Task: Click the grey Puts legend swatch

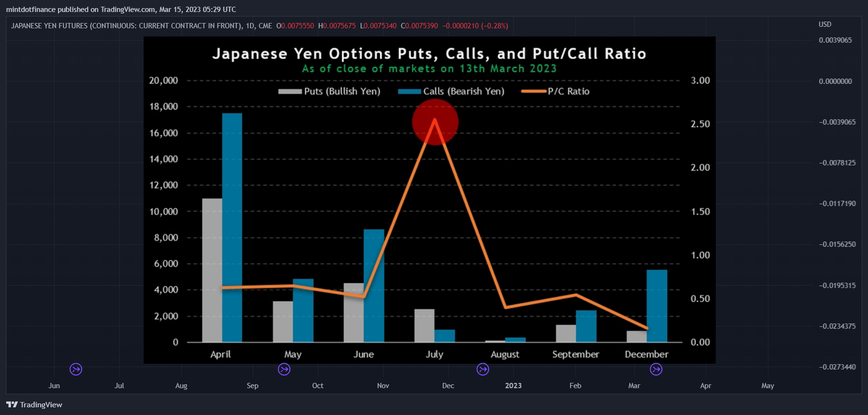Action: point(290,92)
